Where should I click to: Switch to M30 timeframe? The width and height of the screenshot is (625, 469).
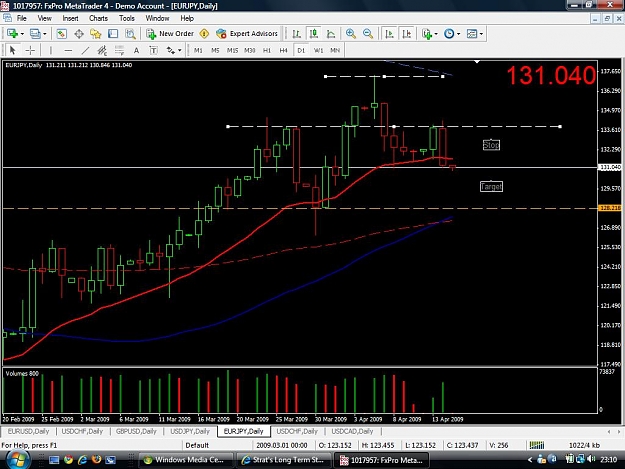[x=250, y=50]
